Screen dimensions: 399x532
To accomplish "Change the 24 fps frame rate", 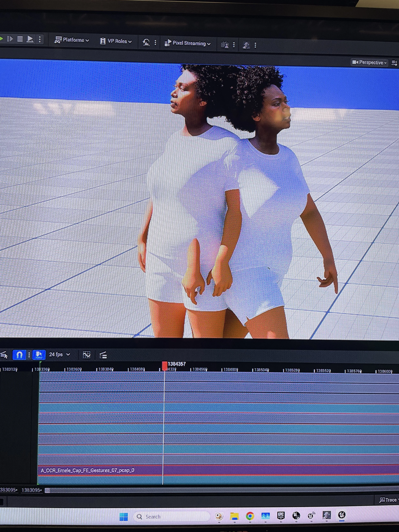I will point(59,355).
